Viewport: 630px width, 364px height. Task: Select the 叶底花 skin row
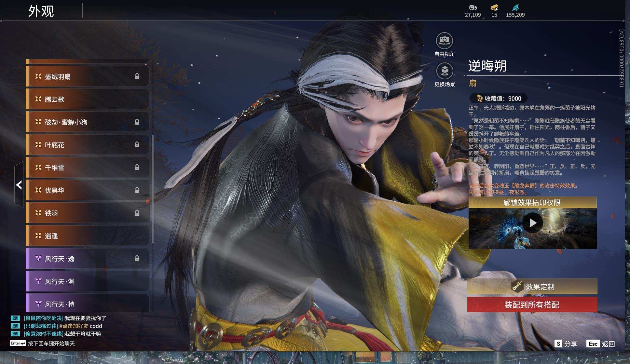click(88, 145)
